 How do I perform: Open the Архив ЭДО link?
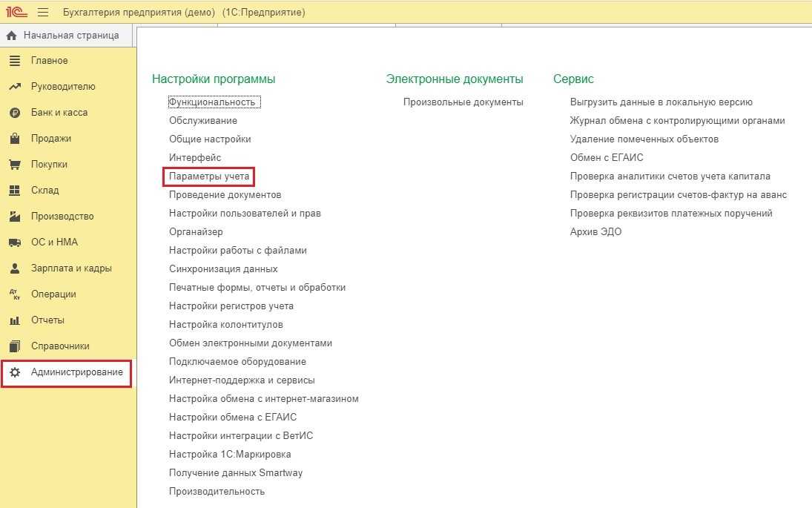tap(595, 231)
